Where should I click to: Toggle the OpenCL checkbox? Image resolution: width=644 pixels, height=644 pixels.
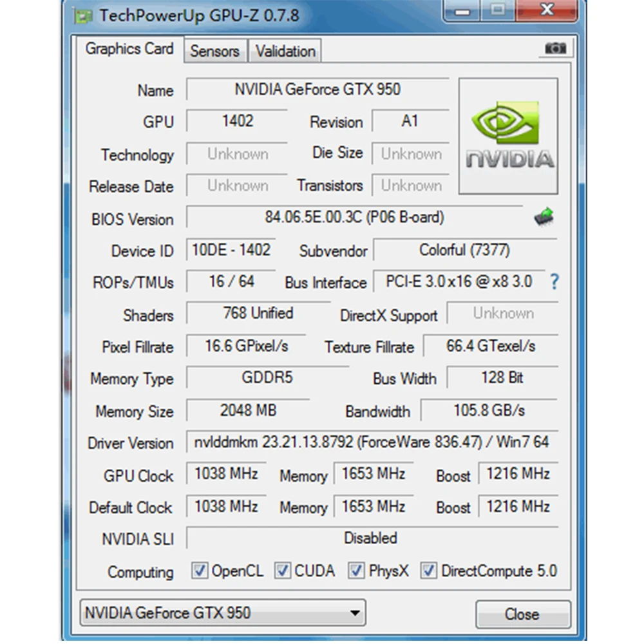(200, 571)
